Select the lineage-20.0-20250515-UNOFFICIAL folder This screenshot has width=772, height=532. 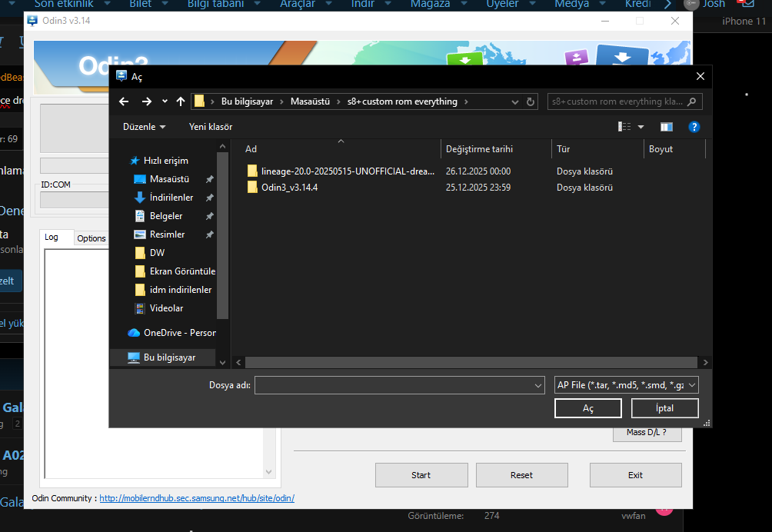348,171
